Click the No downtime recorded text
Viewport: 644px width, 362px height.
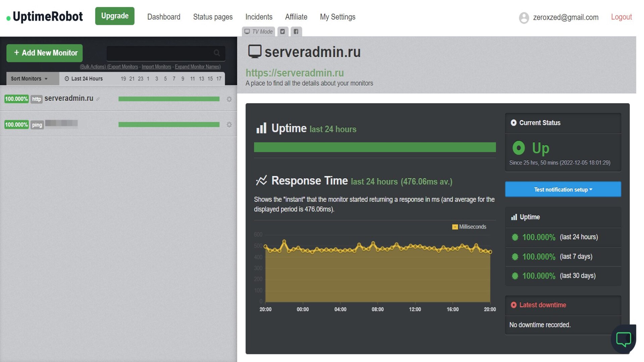[540, 325]
